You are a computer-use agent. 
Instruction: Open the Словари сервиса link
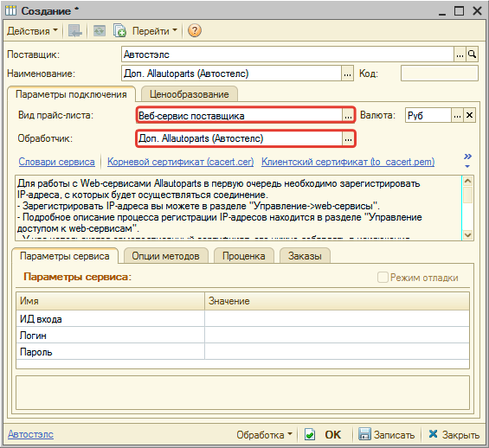coord(56,162)
